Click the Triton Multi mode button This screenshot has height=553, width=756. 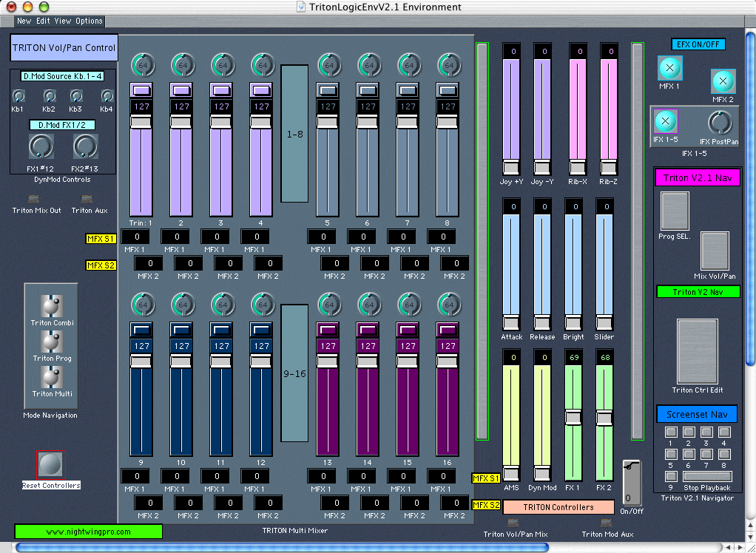click(51, 377)
